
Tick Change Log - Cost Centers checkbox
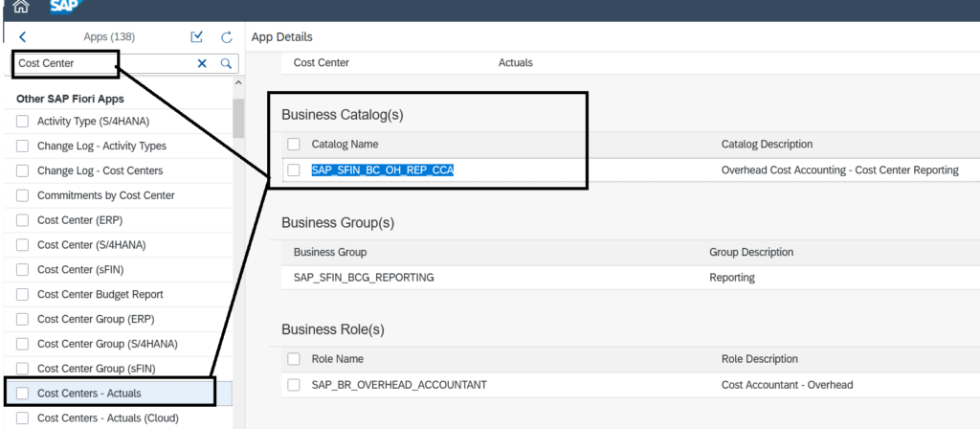coord(23,170)
